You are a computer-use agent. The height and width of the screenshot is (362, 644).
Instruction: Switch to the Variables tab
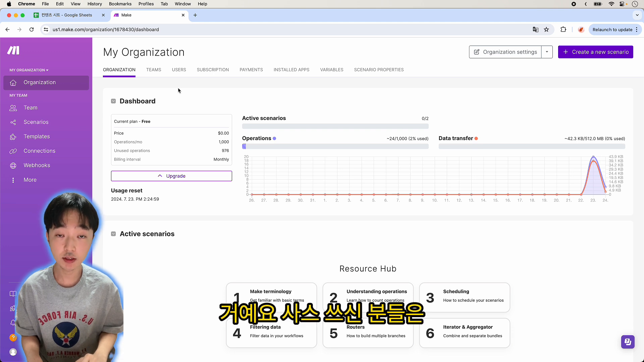(331, 70)
